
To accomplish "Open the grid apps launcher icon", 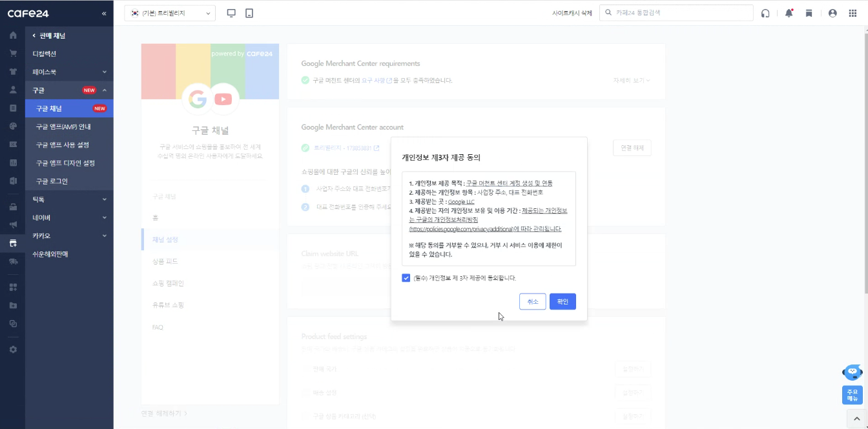I will click(x=852, y=13).
